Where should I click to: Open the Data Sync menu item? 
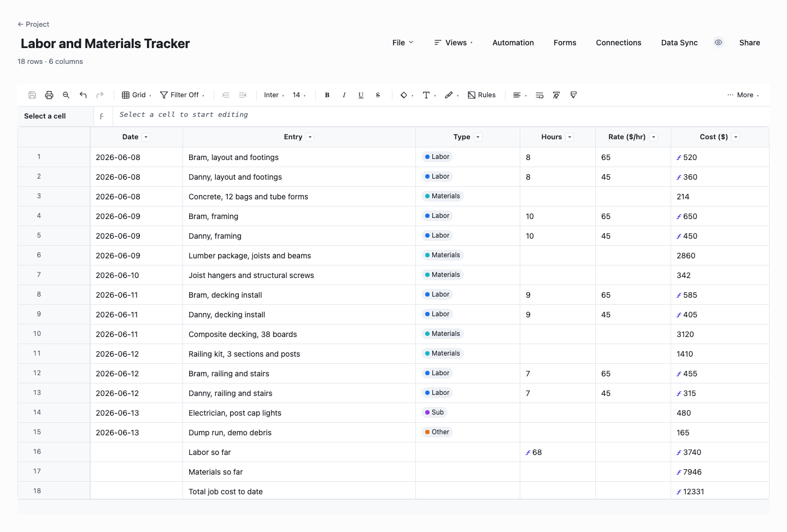click(x=679, y=43)
